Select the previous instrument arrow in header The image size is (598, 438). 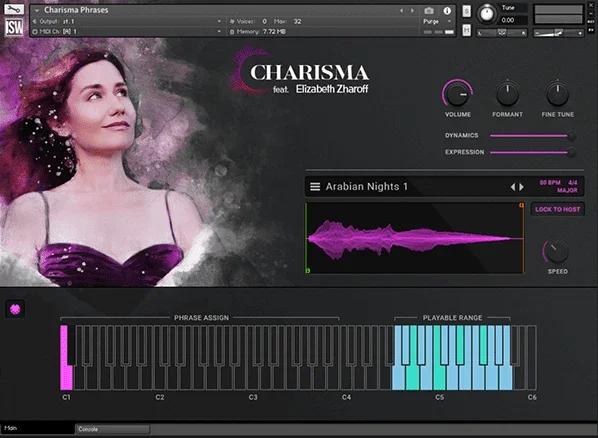[401, 11]
